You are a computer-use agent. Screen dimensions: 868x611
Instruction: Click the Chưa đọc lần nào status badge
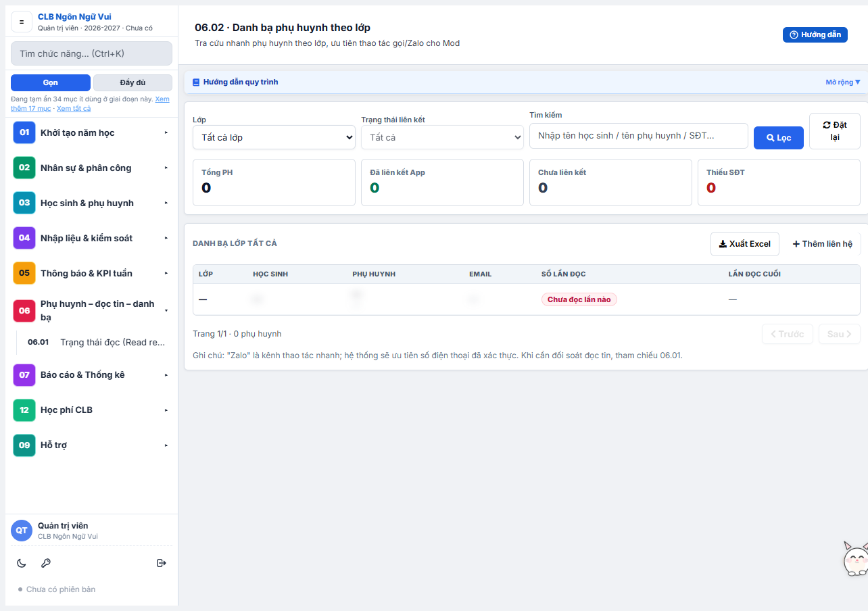[x=579, y=299]
